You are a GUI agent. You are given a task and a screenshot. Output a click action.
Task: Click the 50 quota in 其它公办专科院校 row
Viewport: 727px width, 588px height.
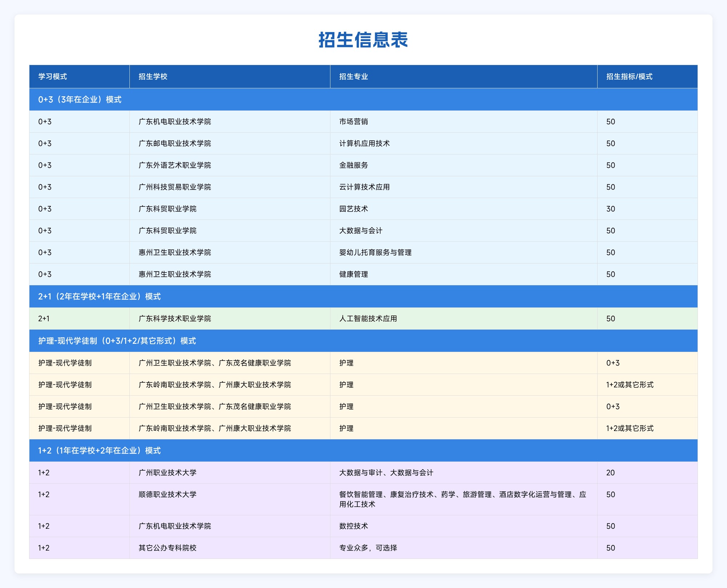click(647, 548)
